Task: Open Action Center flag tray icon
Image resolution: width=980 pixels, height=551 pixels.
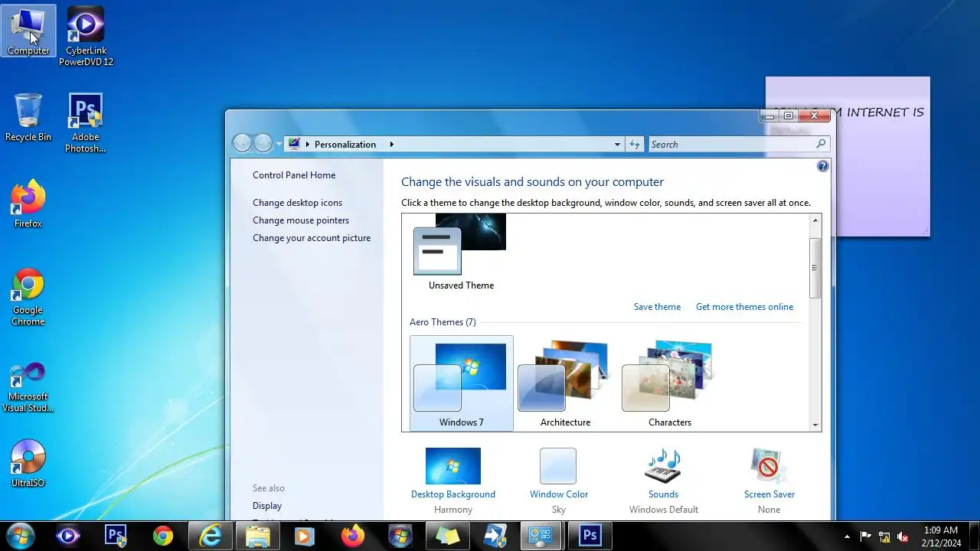Action: pos(866,536)
